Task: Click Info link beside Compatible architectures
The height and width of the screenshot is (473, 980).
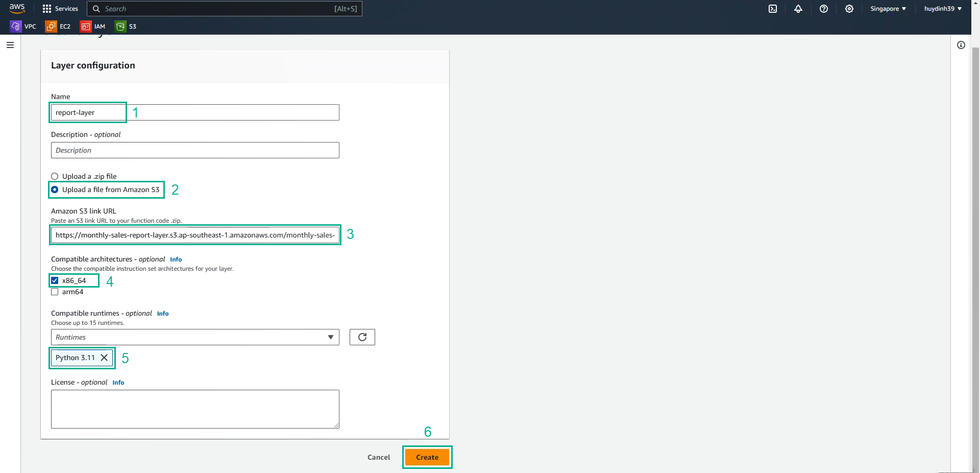Action: (x=176, y=259)
